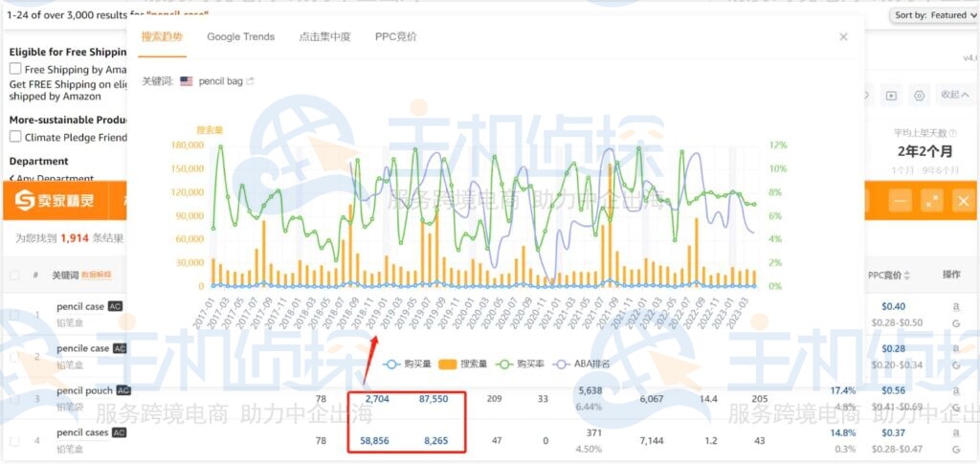Check Climate Pledge Friendly checkbox
The width and height of the screenshot is (980, 464).
click(x=15, y=137)
